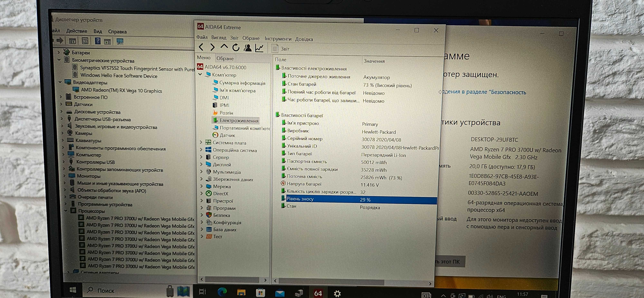This screenshot has width=644, height=298.
Task: Select the Рівень зносу row
Action: 359,200
